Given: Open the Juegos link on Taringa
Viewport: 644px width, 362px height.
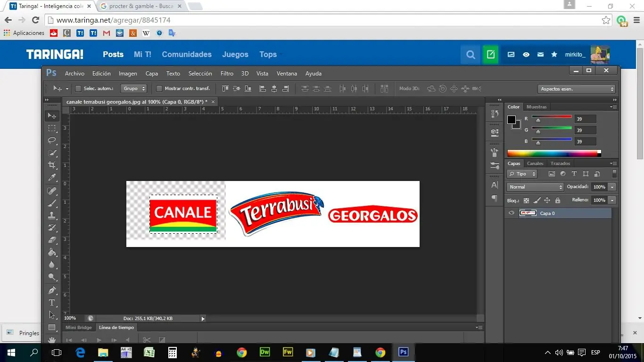Looking at the screenshot, I should 235,55.
